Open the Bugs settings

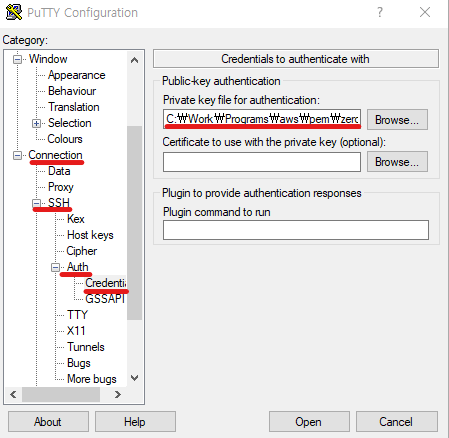(79, 363)
